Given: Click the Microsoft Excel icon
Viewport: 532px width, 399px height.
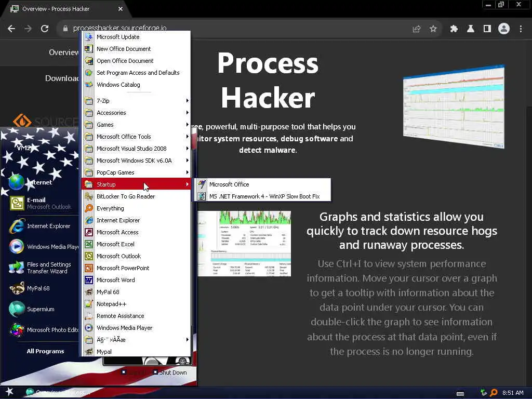Looking at the screenshot, I should tap(89, 244).
